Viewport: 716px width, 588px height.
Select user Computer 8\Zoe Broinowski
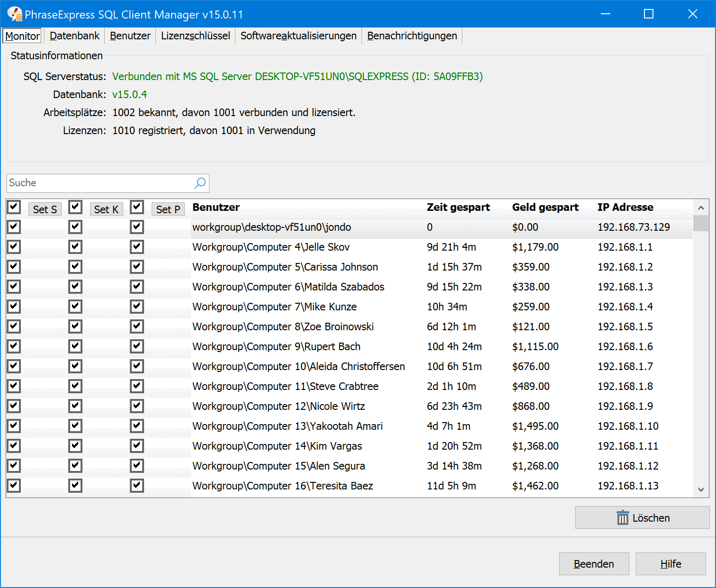283,326
